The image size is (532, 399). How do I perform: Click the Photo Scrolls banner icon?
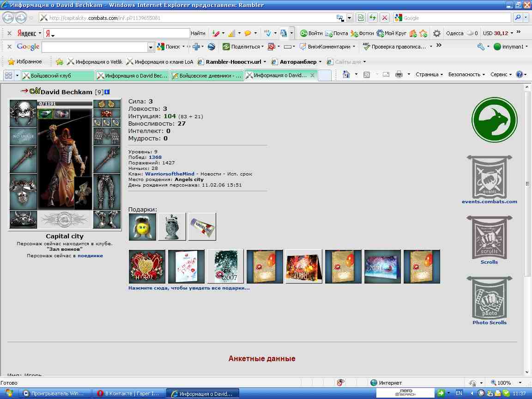[489, 298]
